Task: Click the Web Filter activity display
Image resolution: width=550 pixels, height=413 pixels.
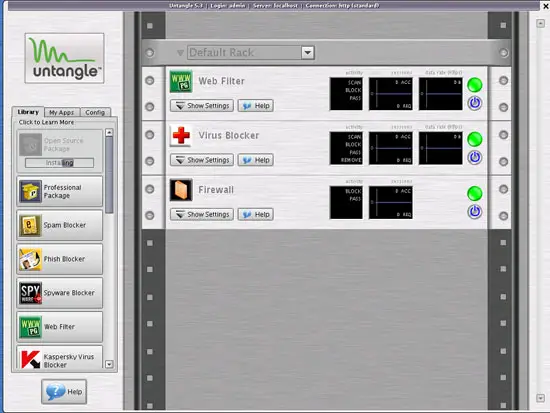Action: pos(346,94)
